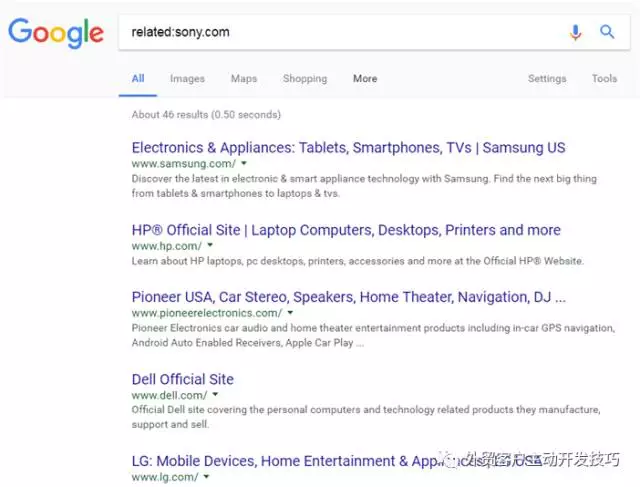Click the About 46 results count text
640x487 pixels.
tap(206, 115)
